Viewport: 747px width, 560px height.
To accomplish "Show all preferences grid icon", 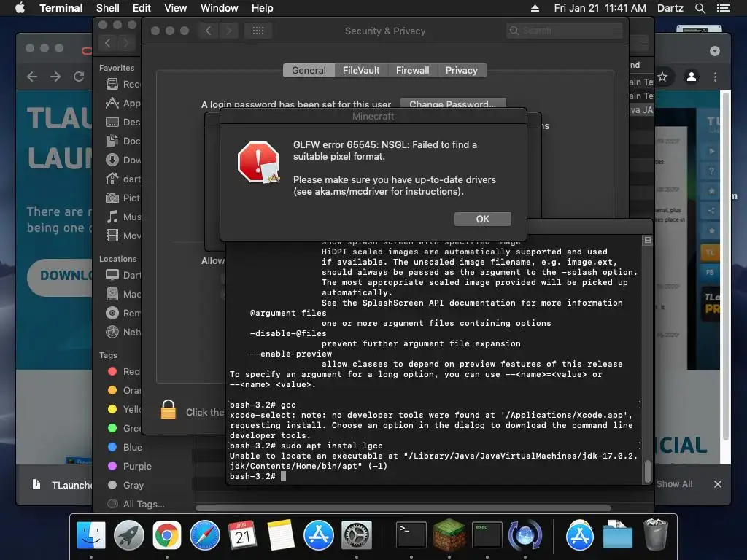I will (258, 31).
